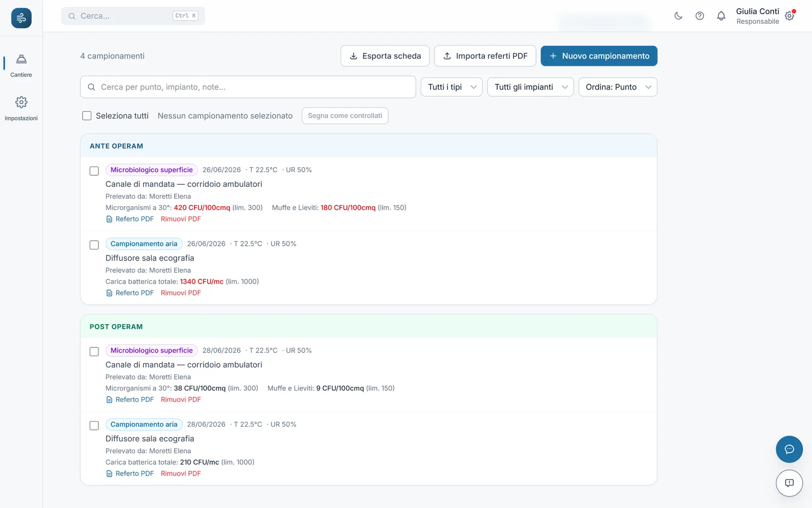Select Ante Operam Campionamento aria sample checkbox
Screen dimensions: 812x508
[94, 245]
